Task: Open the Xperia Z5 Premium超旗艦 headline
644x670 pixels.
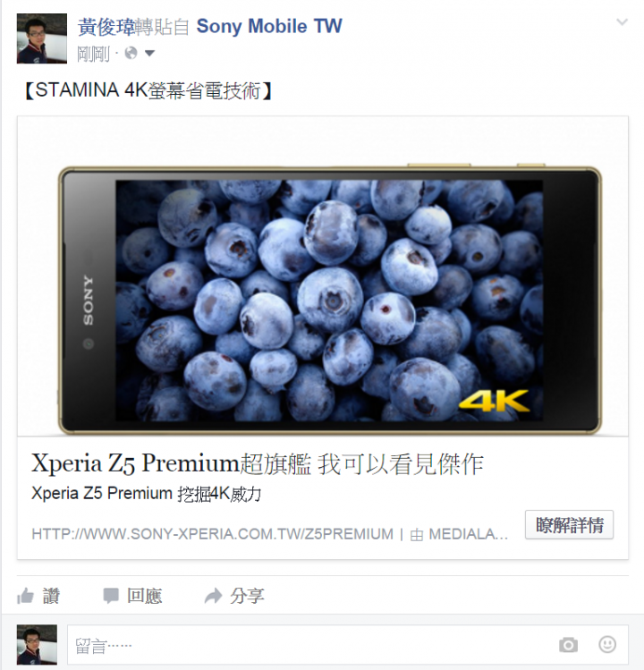Action: (258, 463)
